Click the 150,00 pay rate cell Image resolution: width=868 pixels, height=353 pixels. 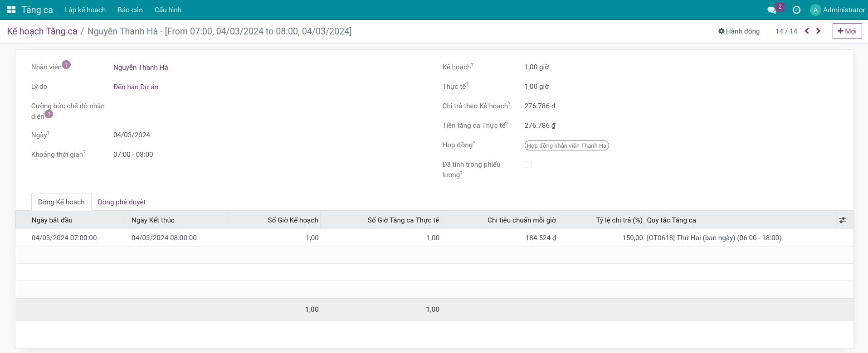coord(601,238)
